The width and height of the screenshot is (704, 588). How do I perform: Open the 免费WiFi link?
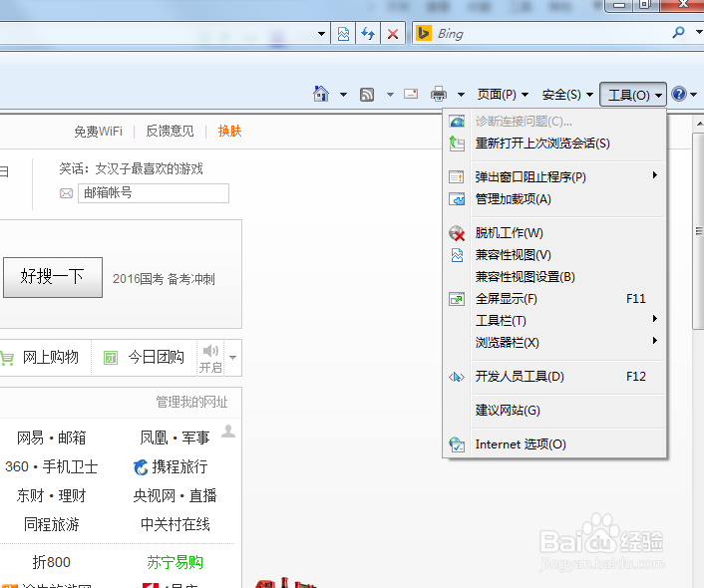[99, 132]
